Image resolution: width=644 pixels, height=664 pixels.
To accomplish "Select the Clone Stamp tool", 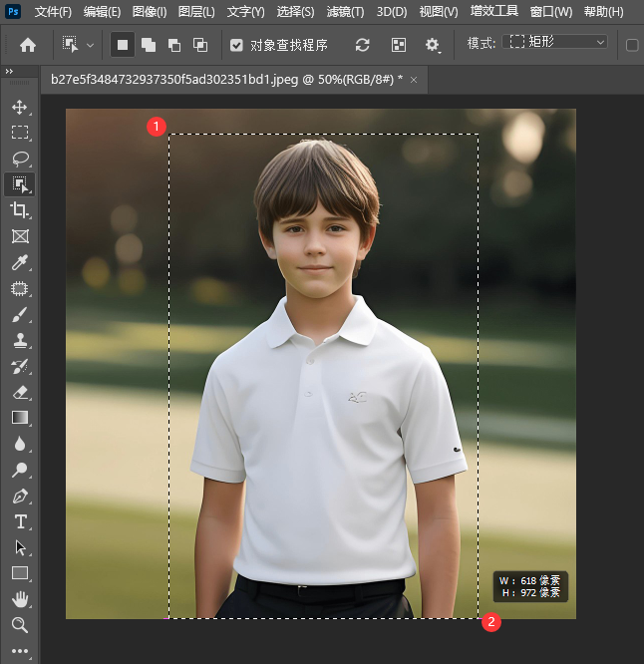I will click(x=19, y=340).
